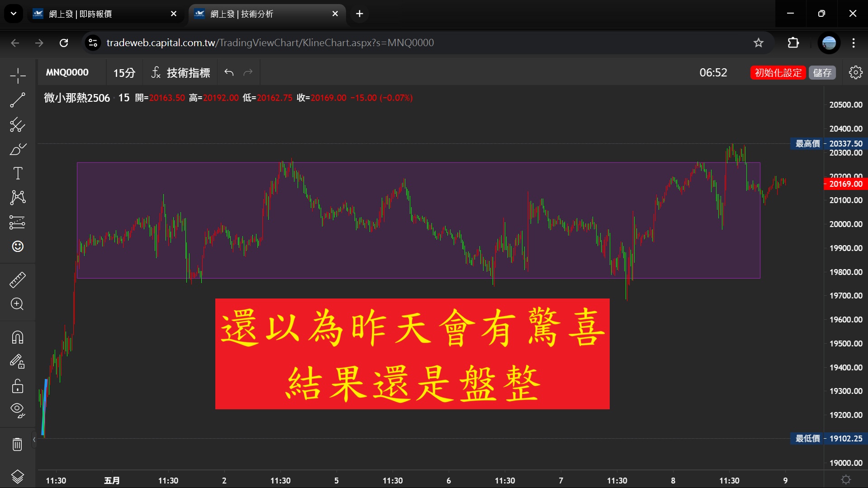
Task: Open chart settings gear icon
Action: (x=855, y=72)
